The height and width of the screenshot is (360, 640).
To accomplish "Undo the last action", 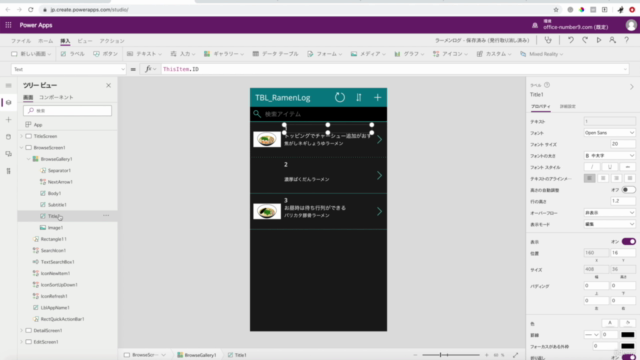I will (x=571, y=40).
